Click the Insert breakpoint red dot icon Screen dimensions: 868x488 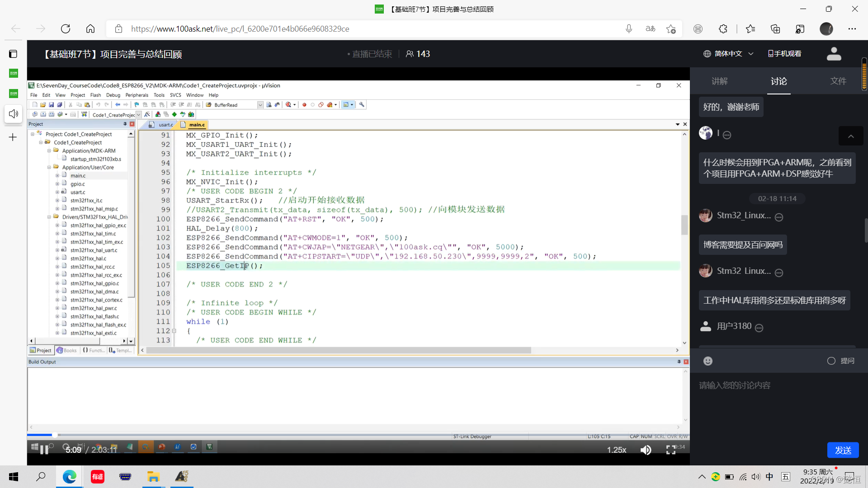coord(304,105)
